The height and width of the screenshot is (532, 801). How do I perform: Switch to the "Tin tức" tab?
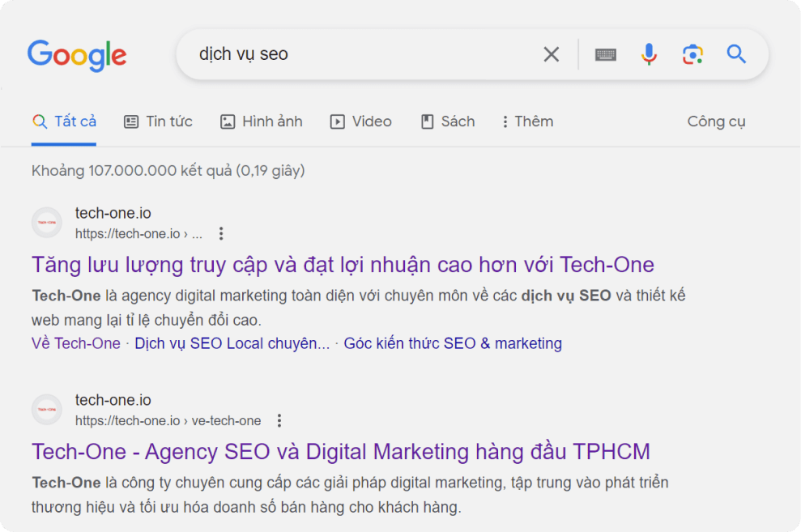[158, 121]
